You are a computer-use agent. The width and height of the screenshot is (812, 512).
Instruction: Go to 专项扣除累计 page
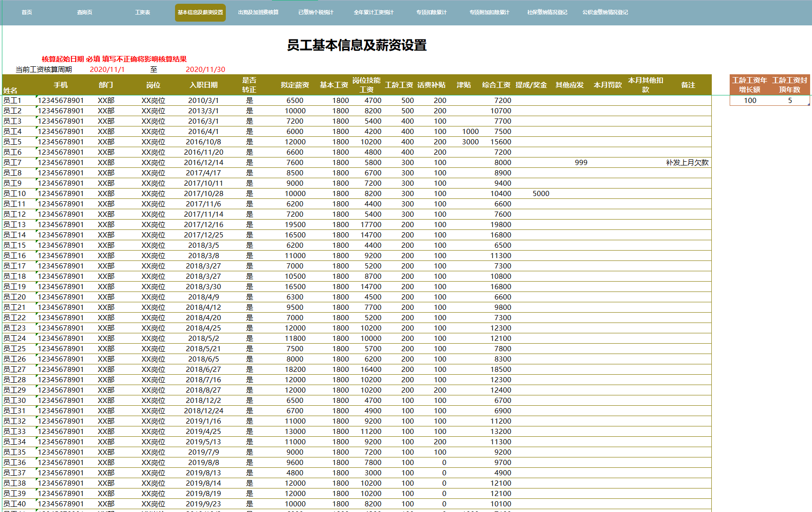pos(431,12)
